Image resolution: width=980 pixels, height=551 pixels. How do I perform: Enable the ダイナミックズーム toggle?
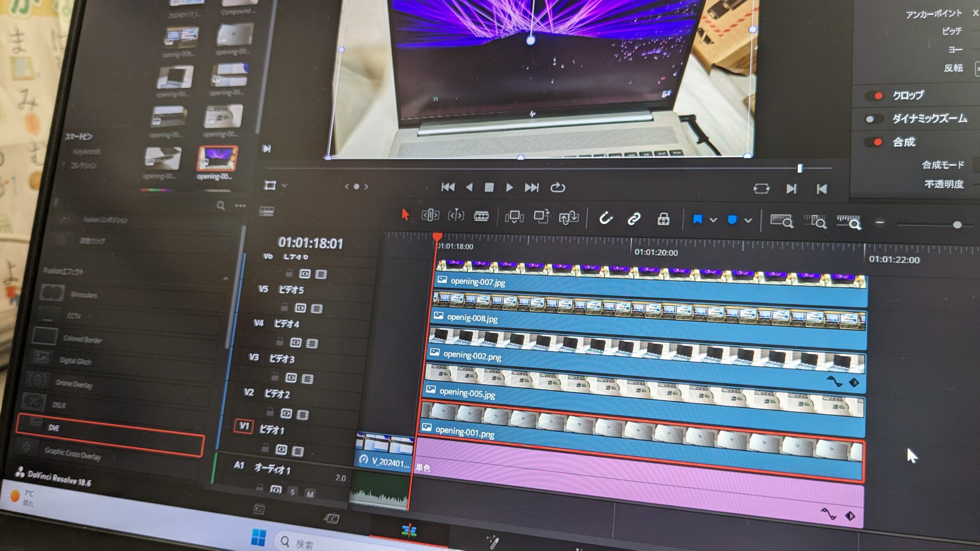tap(873, 119)
